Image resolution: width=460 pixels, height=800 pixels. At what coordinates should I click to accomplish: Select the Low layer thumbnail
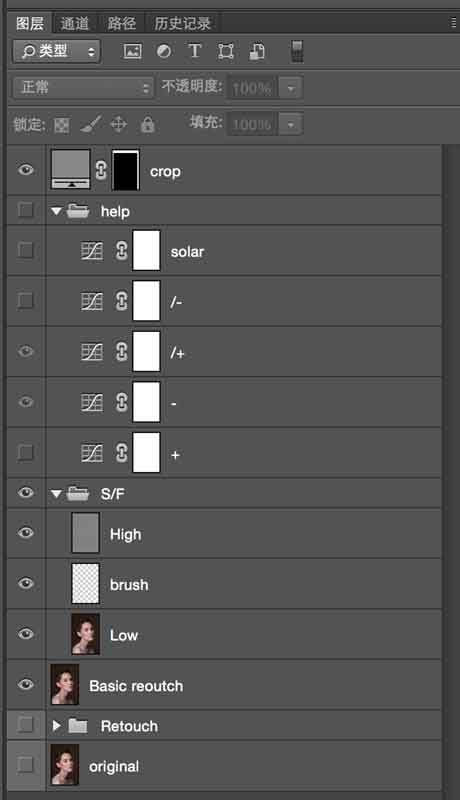[x=85, y=634]
